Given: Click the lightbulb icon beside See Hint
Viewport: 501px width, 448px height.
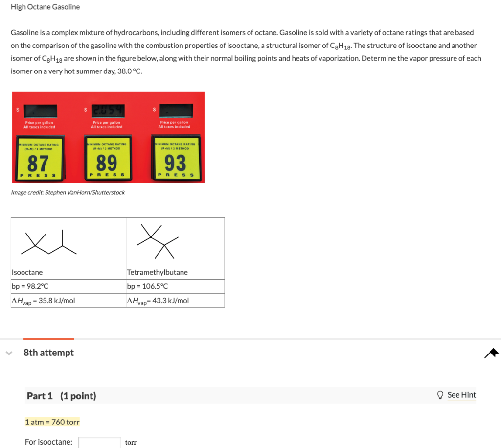Looking at the screenshot, I should [x=441, y=394].
